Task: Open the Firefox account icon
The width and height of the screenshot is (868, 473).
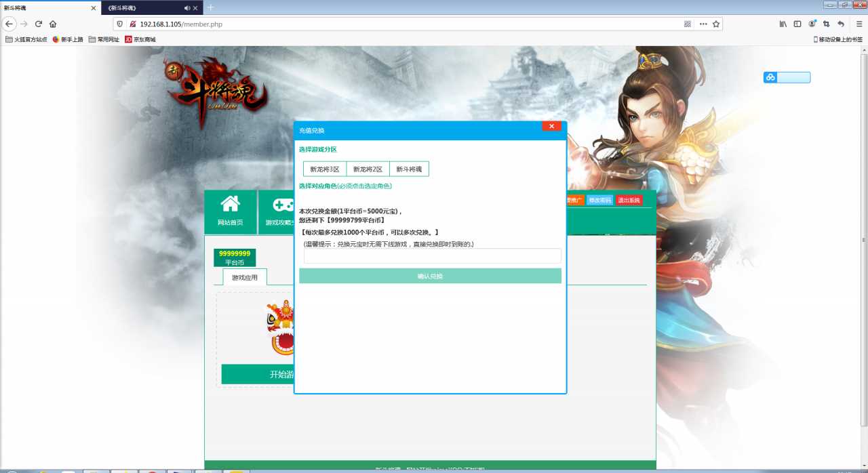Action: coord(812,24)
